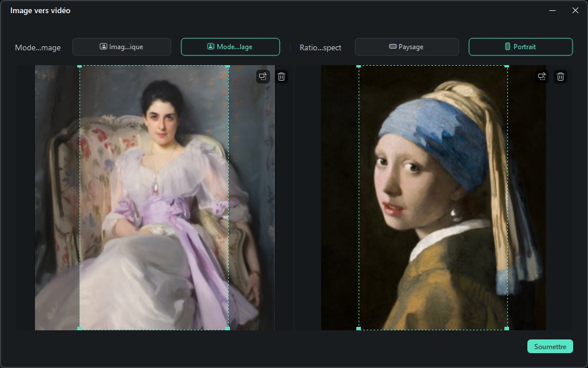
Task: Click top-right crop handle on right image
Action: coord(507,66)
